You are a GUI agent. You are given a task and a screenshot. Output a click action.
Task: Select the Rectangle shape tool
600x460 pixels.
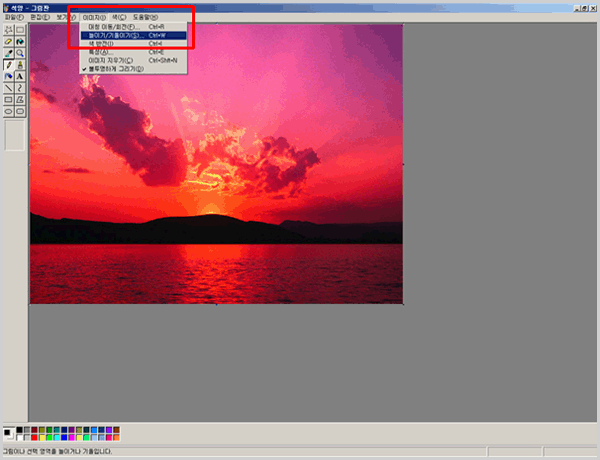coord(9,100)
